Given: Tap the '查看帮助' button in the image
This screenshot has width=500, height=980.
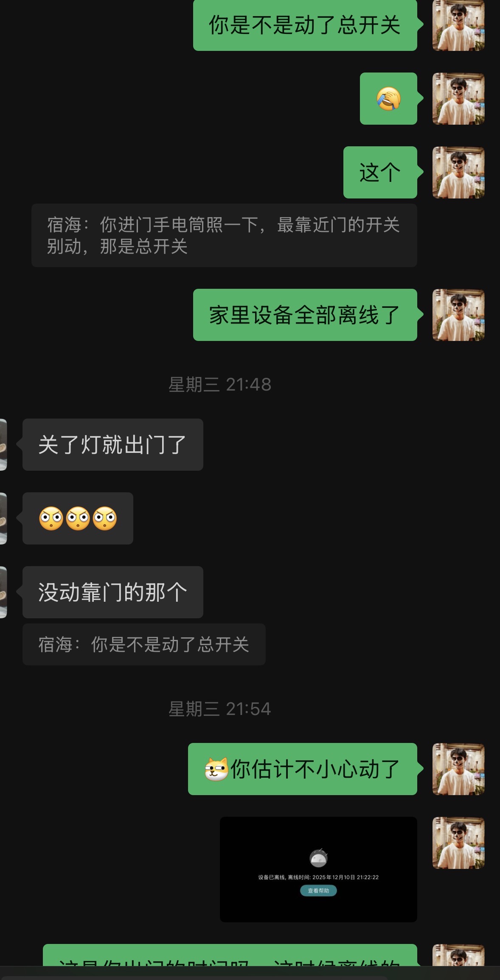Looking at the screenshot, I should (x=318, y=891).
